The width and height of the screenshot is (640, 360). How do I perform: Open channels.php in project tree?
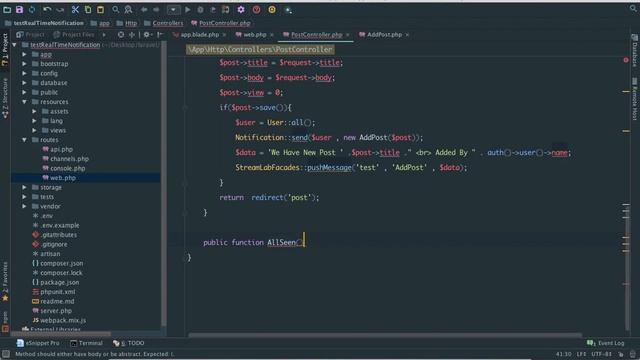pyautogui.click(x=69, y=159)
